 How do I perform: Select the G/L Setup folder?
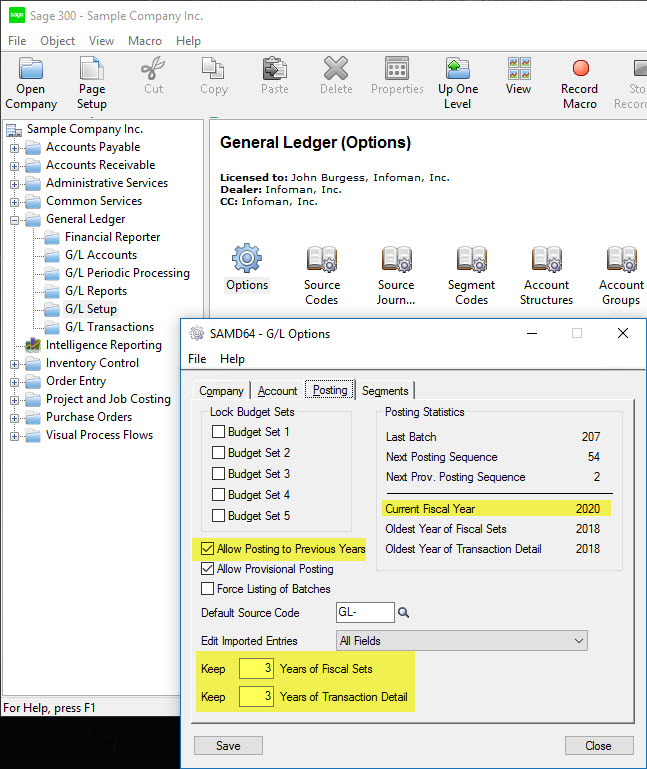coord(91,309)
